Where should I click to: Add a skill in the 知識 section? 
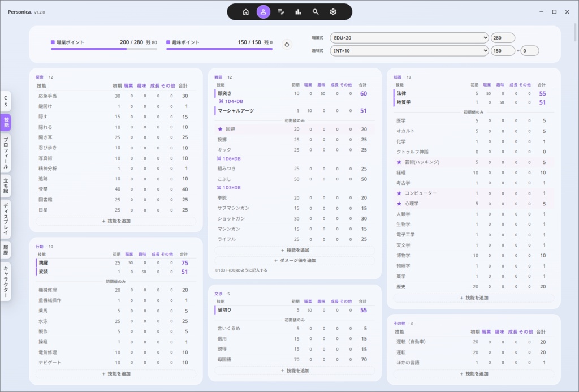click(474, 298)
